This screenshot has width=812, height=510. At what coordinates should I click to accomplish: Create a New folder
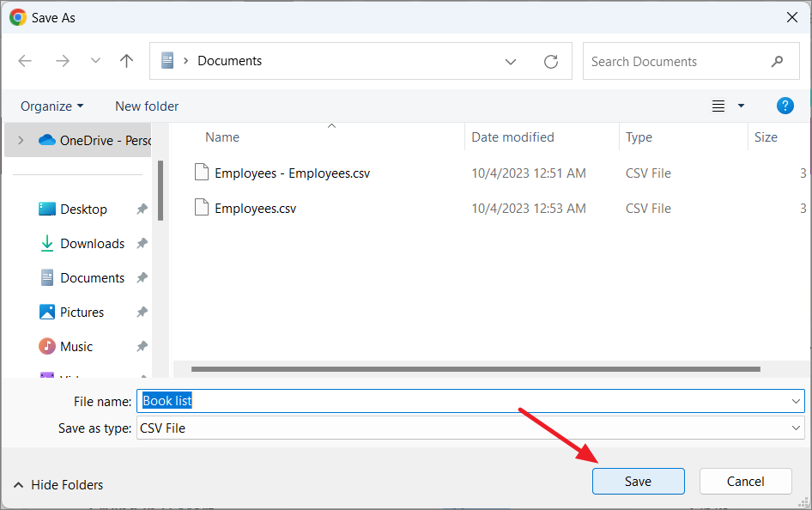147,106
